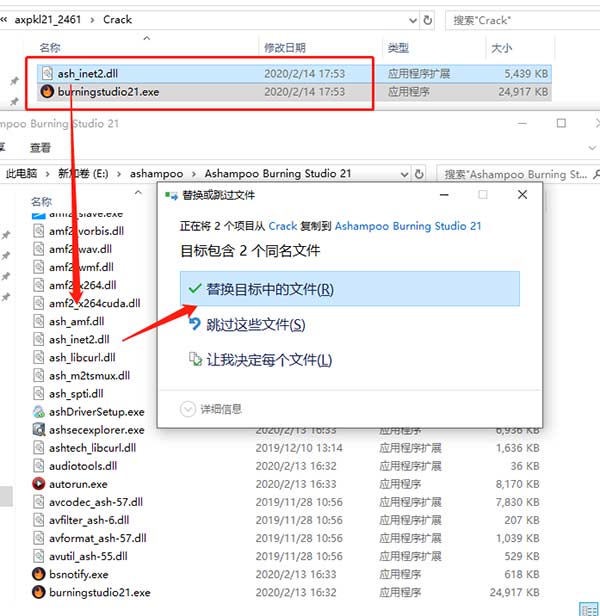Select bsnotify.exe flame icon

39,574
